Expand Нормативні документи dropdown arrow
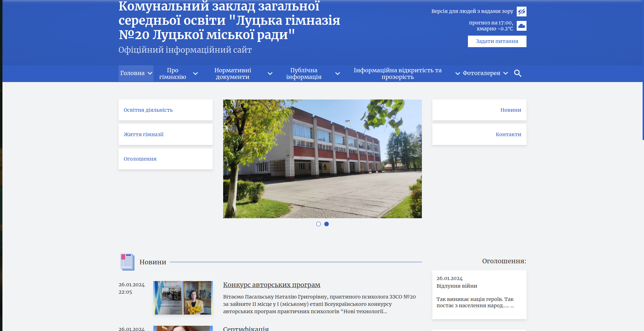 click(270, 74)
